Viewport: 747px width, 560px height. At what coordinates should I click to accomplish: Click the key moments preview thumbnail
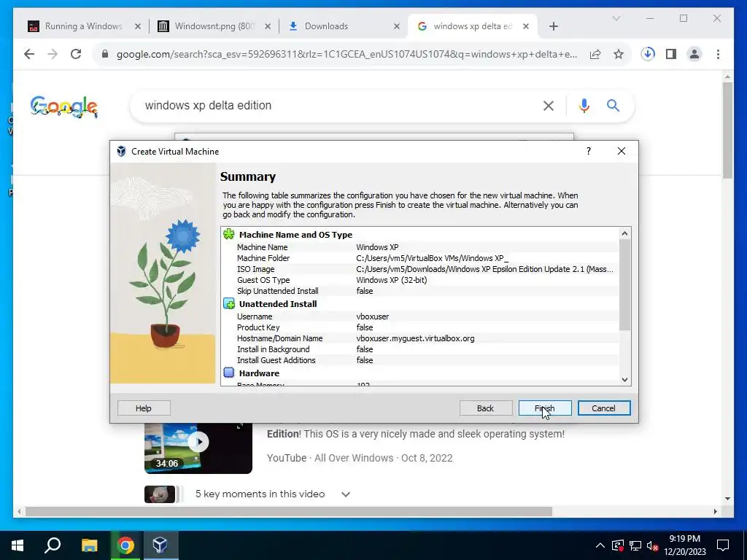160,494
